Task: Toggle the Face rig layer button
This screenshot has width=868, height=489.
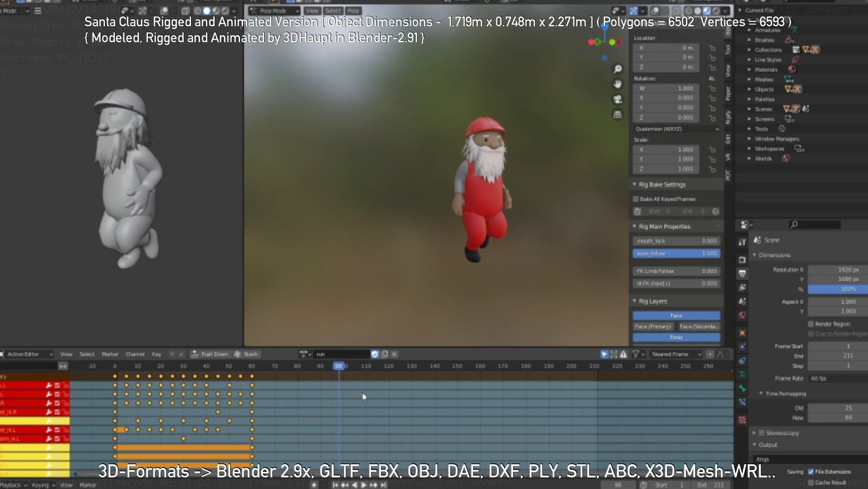Action: 676,316
